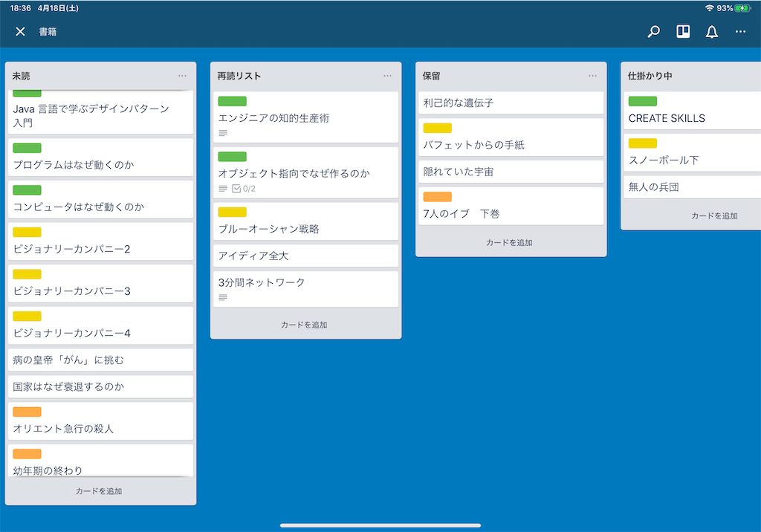This screenshot has height=532, width=761.
Task: Open card アイディア全大
Action: click(x=305, y=256)
